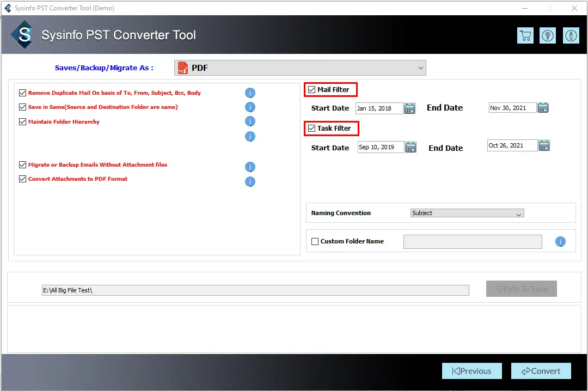Click info icon beside Custom Folder Name
The width and height of the screenshot is (588, 391).
(560, 241)
